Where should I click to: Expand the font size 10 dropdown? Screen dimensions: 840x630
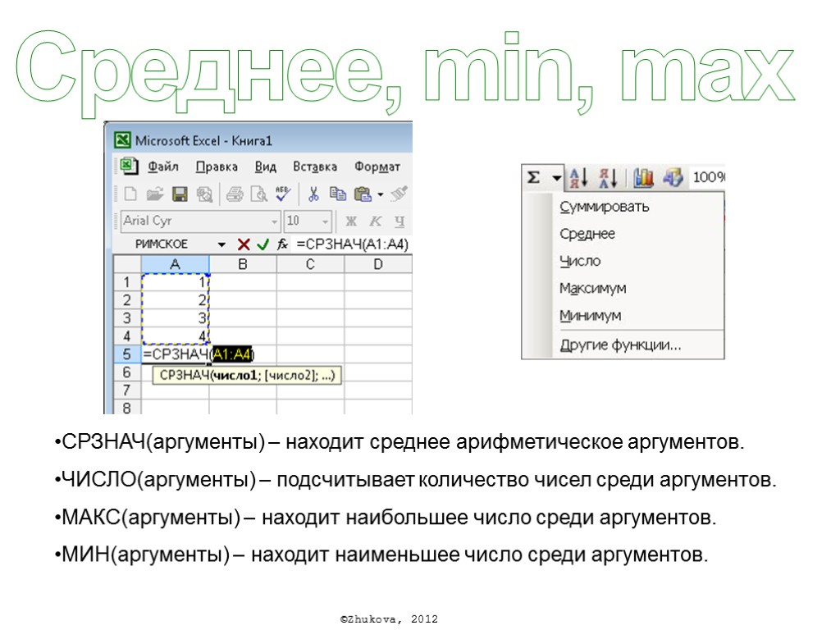coord(325,221)
